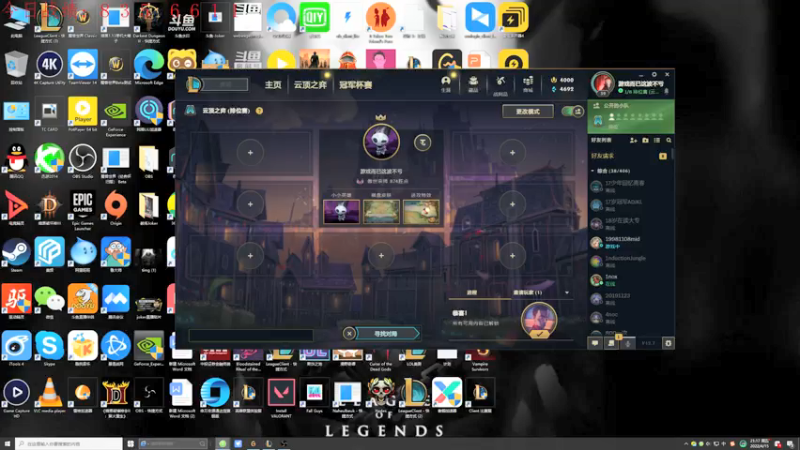Select the attack effect thumbnail
The image size is (800, 450).
pos(421,211)
